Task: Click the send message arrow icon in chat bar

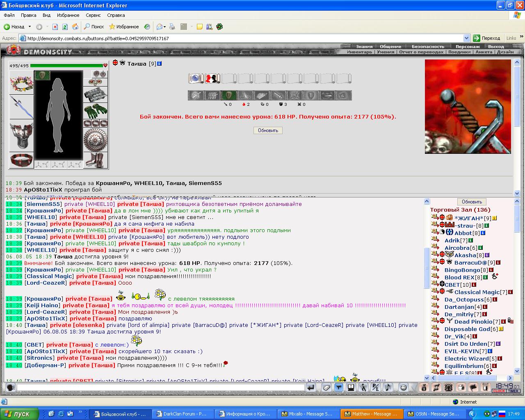Action: click(x=311, y=387)
